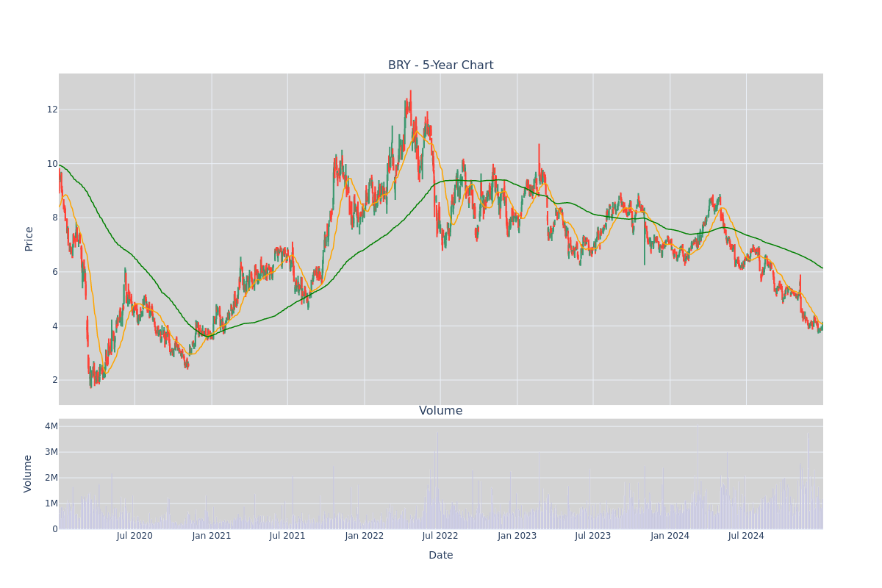Screen dimensions: 882x588
Task: Click the 'Jan 2021' date tick label
Action: click(212, 536)
